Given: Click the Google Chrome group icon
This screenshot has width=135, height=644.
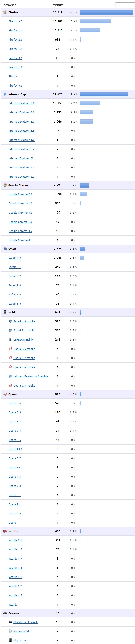Looking at the screenshot, I should tap(5, 185).
